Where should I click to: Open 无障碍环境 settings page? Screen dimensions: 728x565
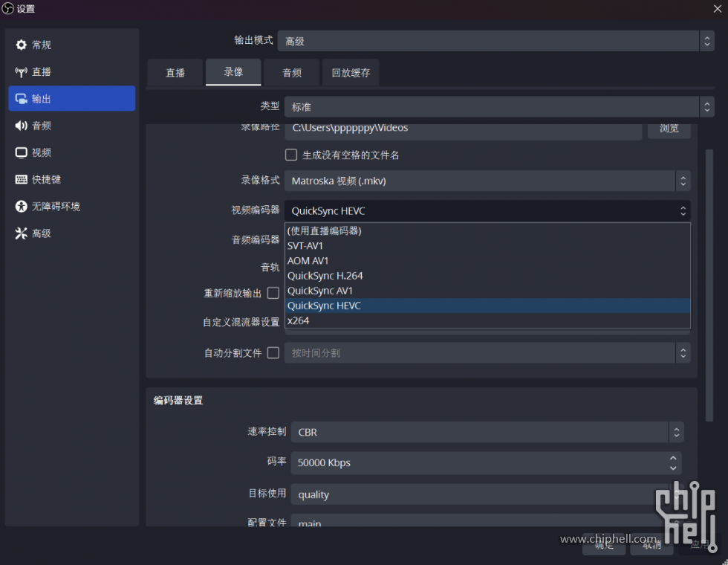tap(72, 207)
